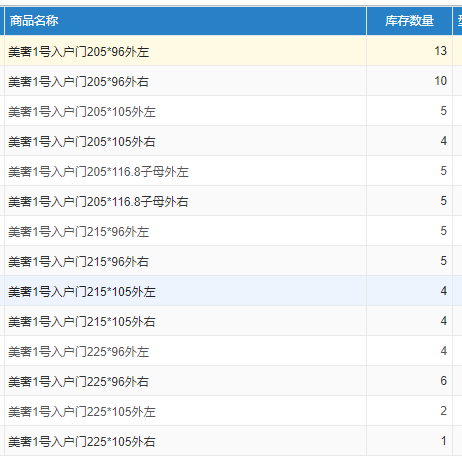Click stock quantity 5 for 205*105外左
The width and height of the screenshot is (462, 461).
coord(443,111)
